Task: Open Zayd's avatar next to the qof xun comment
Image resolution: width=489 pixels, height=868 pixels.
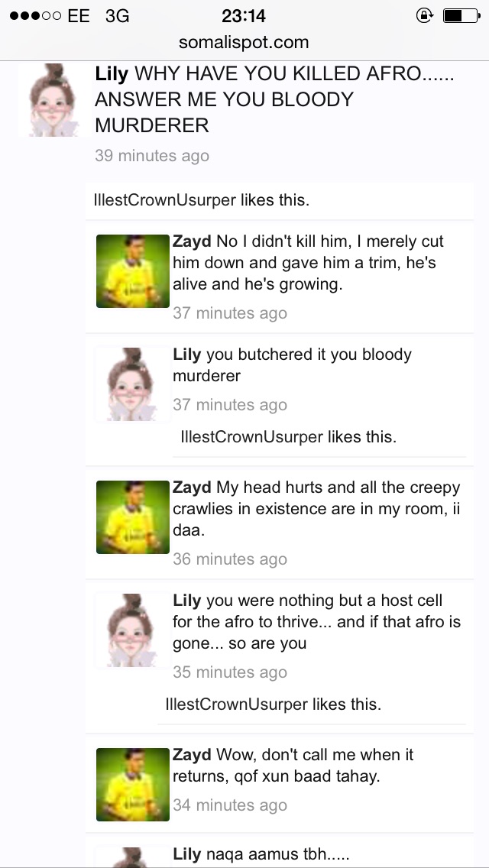Action: 133,785
